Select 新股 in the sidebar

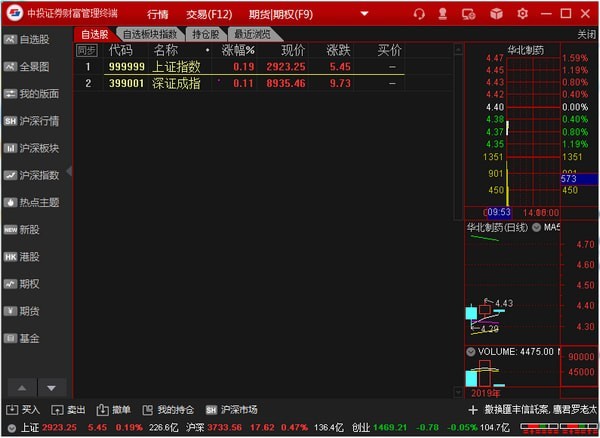[22, 230]
